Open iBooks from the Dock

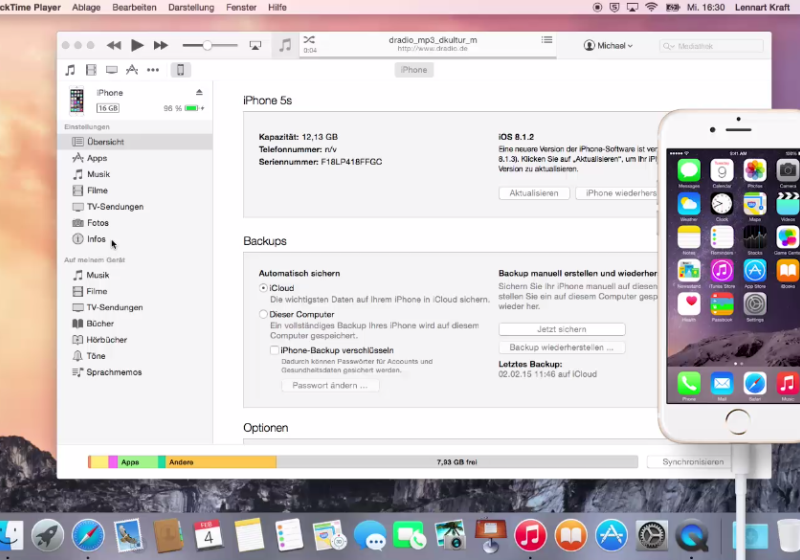[571, 536]
